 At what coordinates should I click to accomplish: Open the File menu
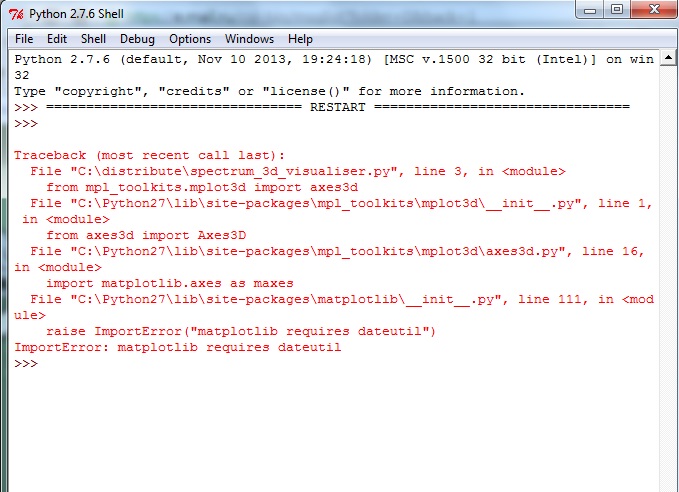(x=24, y=39)
